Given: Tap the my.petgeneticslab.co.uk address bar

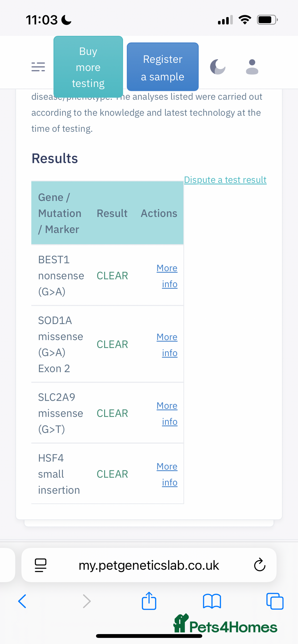Looking at the screenshot, I should coord(149,565).
